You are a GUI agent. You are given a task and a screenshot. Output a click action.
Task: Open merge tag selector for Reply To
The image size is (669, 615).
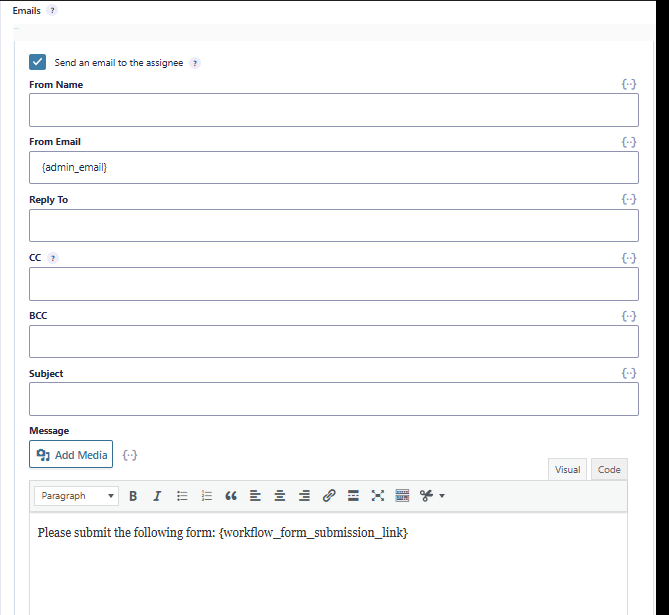click(x=629, y=199)
